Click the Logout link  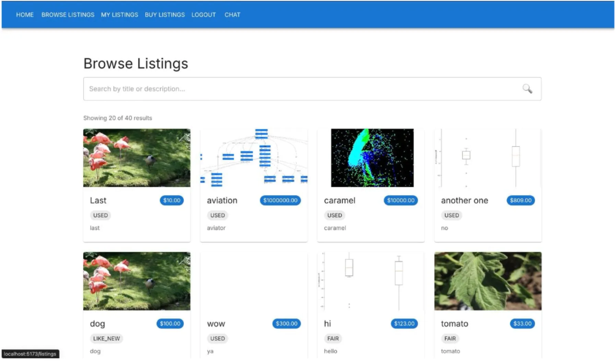tap(203, 15)
